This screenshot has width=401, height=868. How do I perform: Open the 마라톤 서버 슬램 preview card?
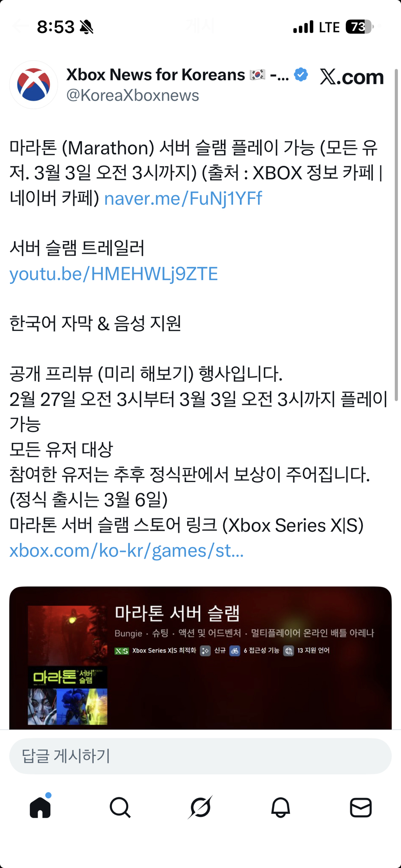coord(200,658)
